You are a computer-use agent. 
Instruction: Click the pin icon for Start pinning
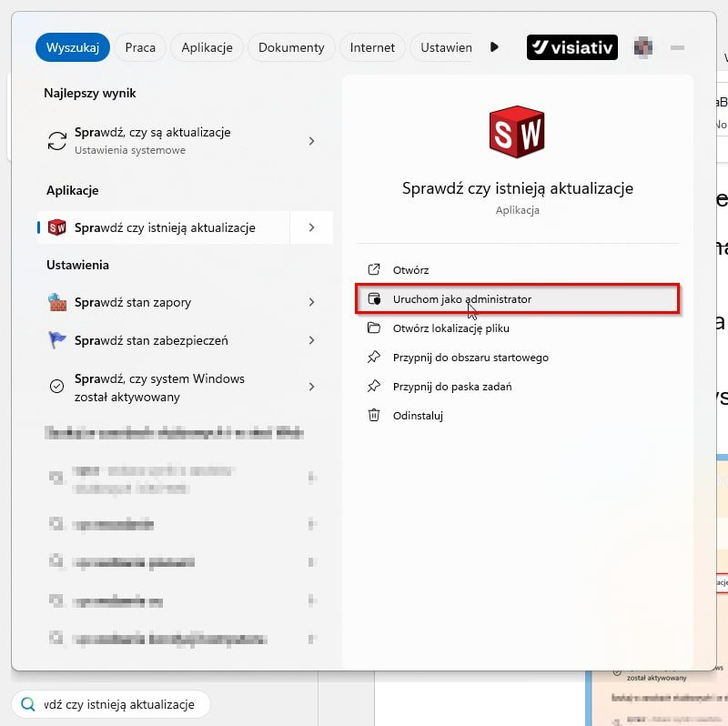pyautogui.click(x=374, y=358)
